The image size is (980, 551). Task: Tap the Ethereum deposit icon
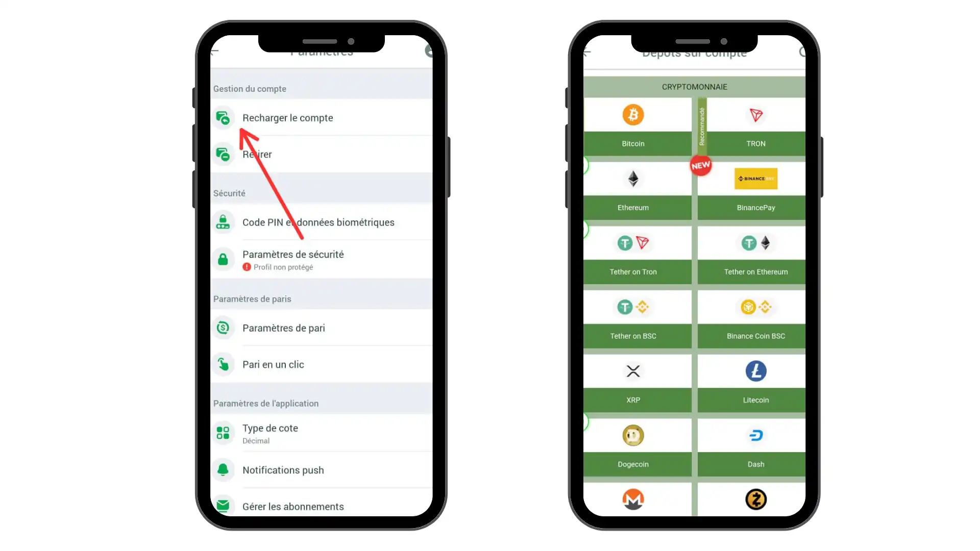tap(633, 178)
